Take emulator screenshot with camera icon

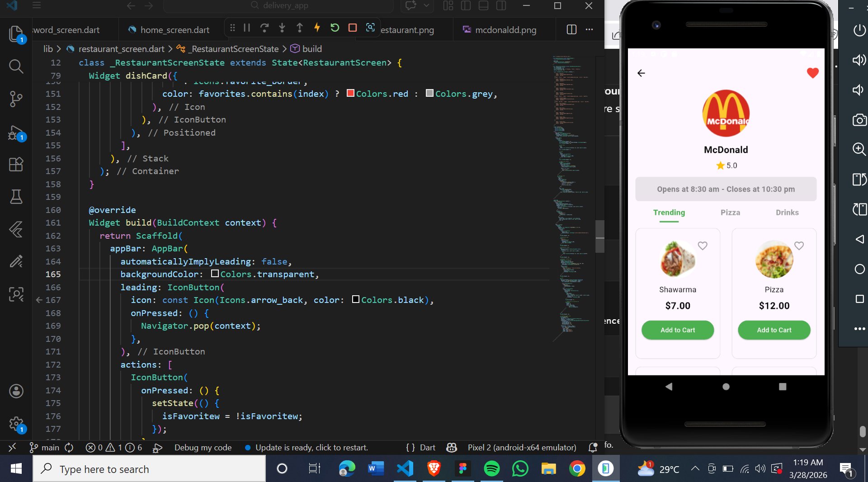point(859,120)
